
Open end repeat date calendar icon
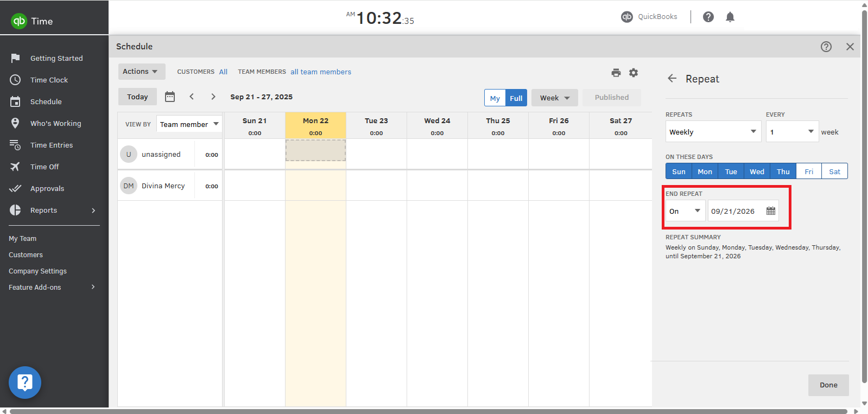pyautogui.click(x=771, y=211)
